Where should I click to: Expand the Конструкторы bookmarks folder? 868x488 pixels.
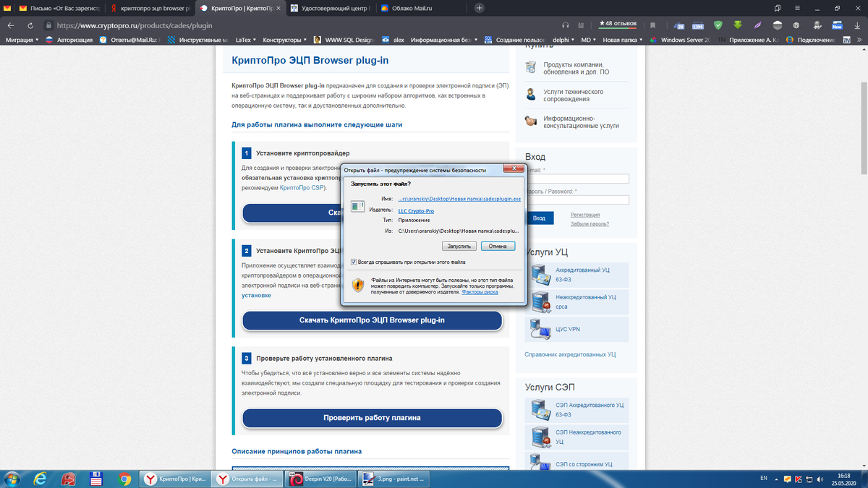284,40
